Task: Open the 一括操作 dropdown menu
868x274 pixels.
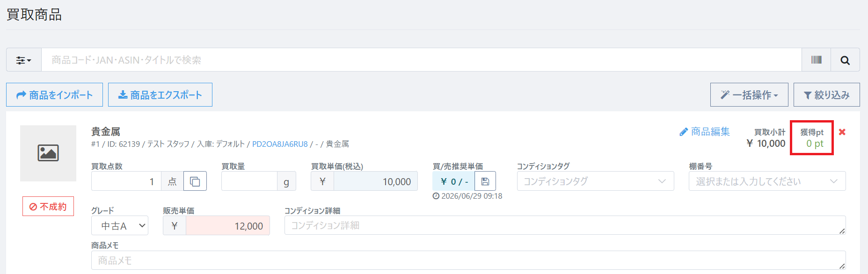Action: tap(749, 95)
